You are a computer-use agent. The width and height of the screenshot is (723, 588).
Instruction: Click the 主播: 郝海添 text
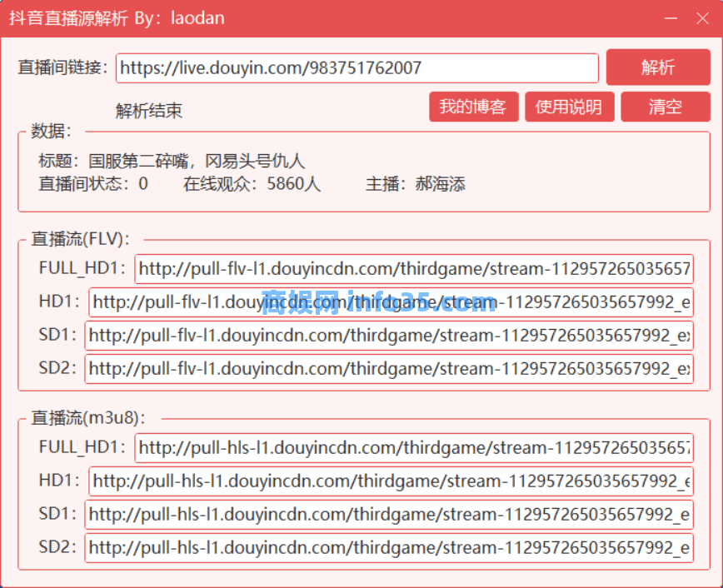pyautogui.click(x=416, y=184)
